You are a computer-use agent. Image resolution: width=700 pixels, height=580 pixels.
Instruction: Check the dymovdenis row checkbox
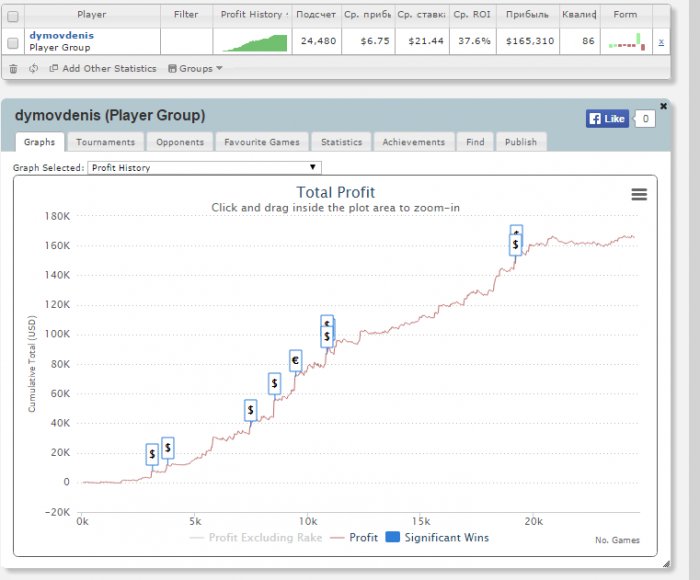[13, 43]
